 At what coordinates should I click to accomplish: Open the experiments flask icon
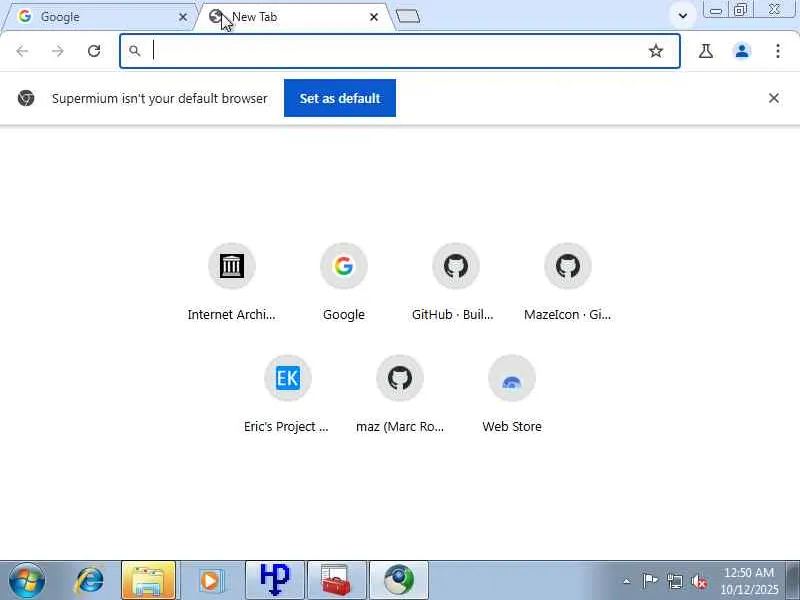point(706,51)
